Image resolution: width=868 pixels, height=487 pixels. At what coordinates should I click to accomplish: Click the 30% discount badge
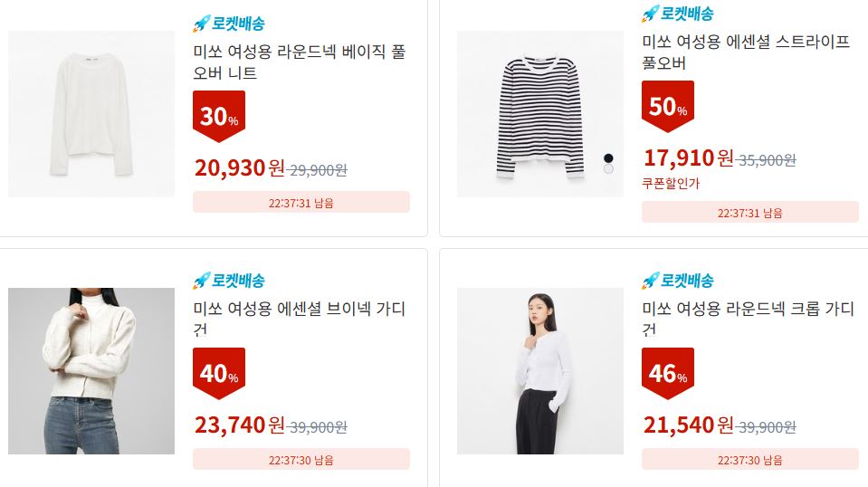[x=219, y=116]
